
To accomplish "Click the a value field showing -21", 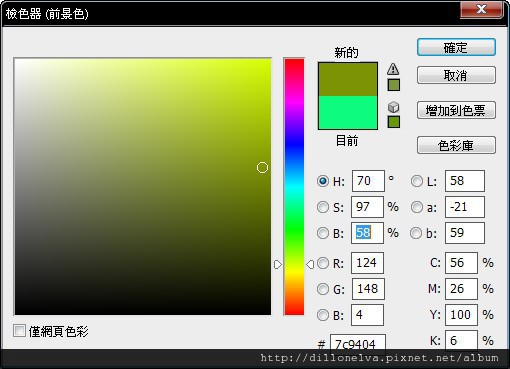I will point(465,207).
